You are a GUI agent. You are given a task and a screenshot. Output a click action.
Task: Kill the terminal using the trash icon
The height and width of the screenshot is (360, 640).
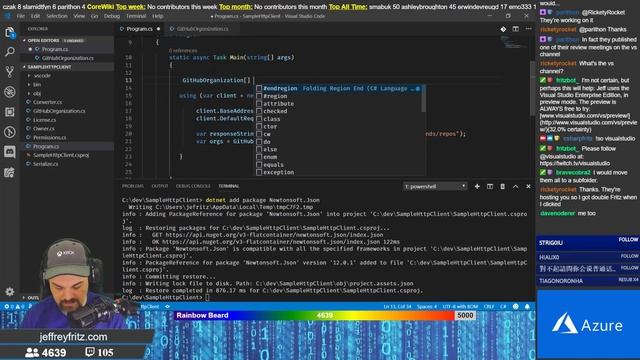coord(502,187)
